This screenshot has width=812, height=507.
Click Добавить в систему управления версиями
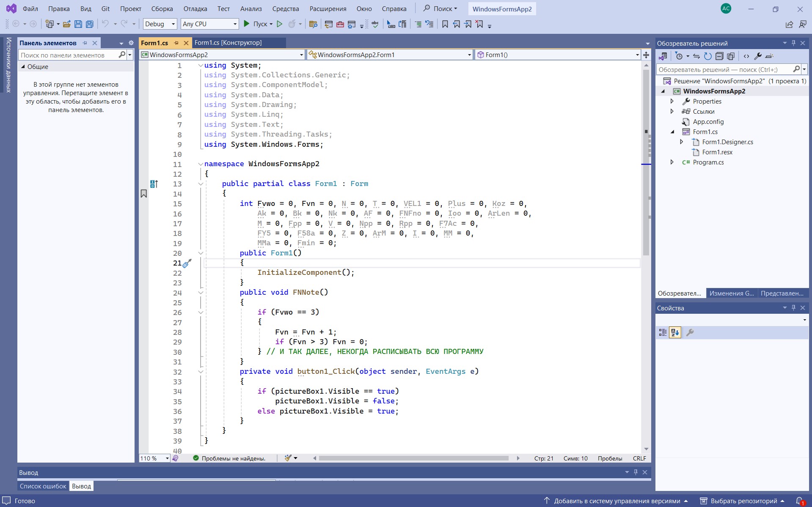pos(616,501)
